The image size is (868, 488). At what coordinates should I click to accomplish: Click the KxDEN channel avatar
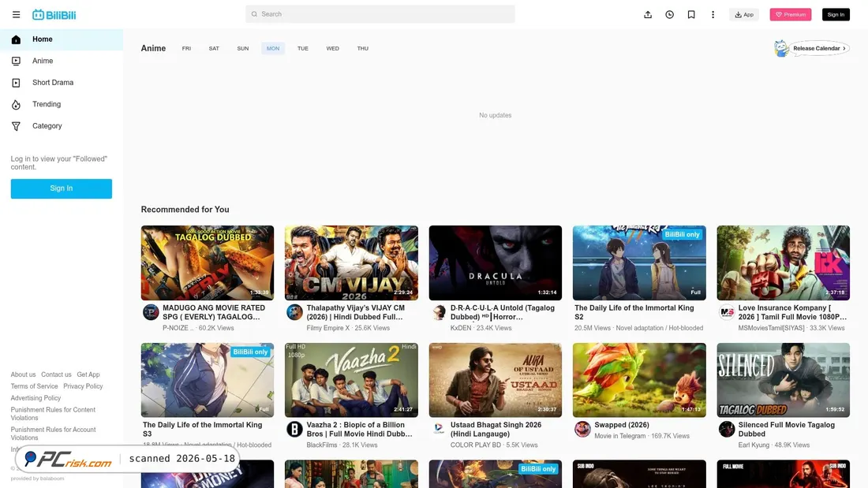(439, 313)
